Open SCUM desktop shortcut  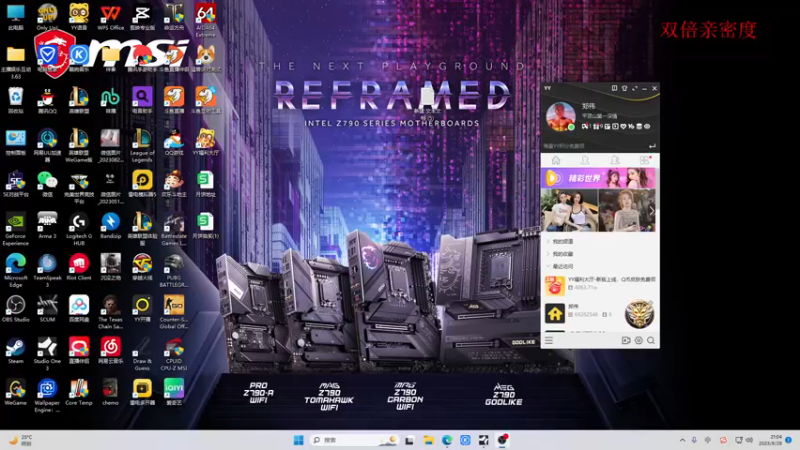[x=47, y=309]
